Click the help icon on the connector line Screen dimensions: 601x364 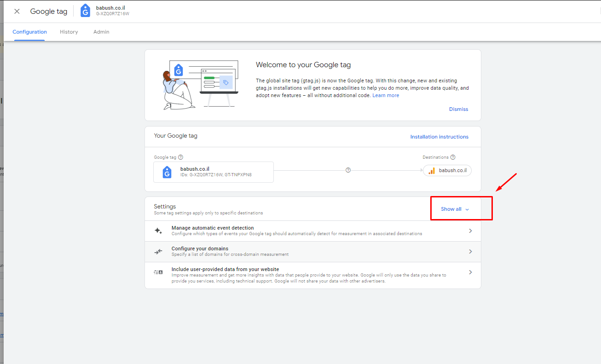click(x=348, y=170)
